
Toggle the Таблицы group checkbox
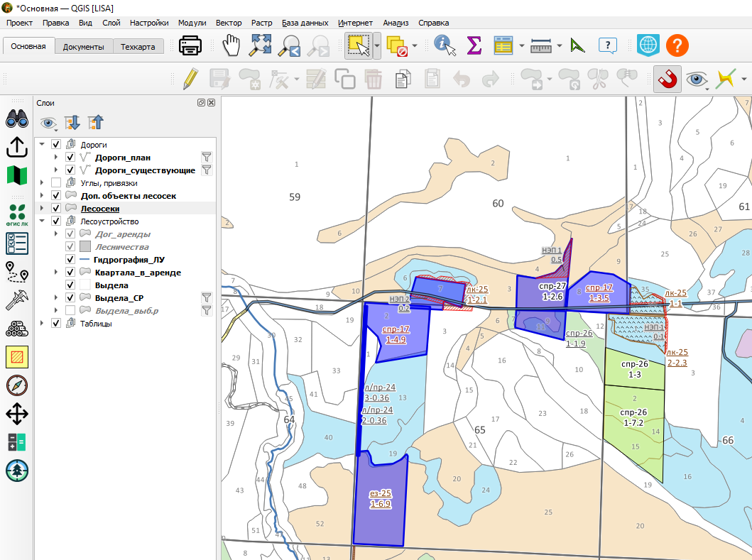click(x=56, y=324)
